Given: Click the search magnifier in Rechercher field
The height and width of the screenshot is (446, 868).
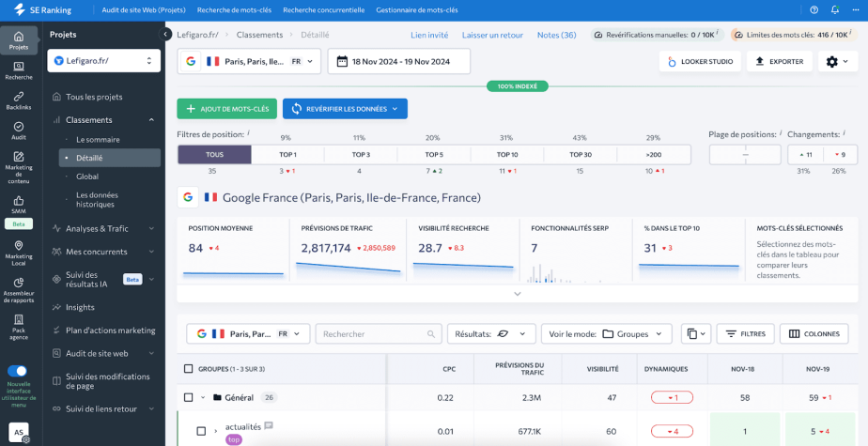Looking at the screenshot, I should coord(430,334).
